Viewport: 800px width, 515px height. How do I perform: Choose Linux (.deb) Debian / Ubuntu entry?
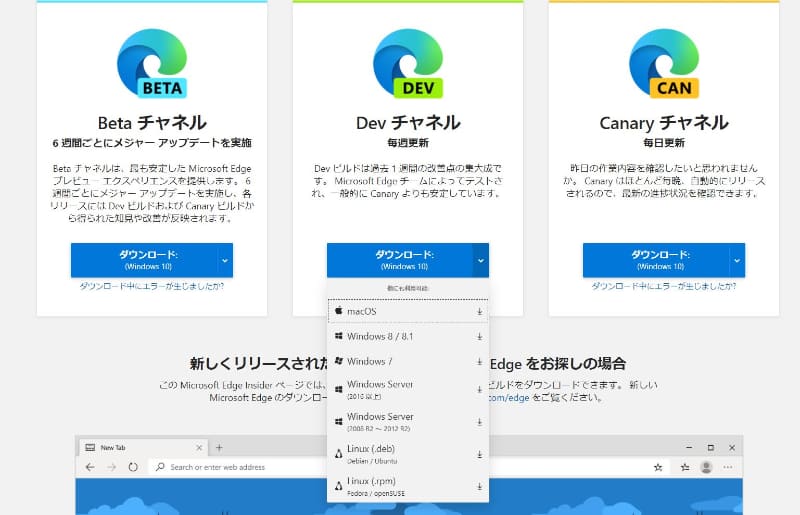point(408,454)
